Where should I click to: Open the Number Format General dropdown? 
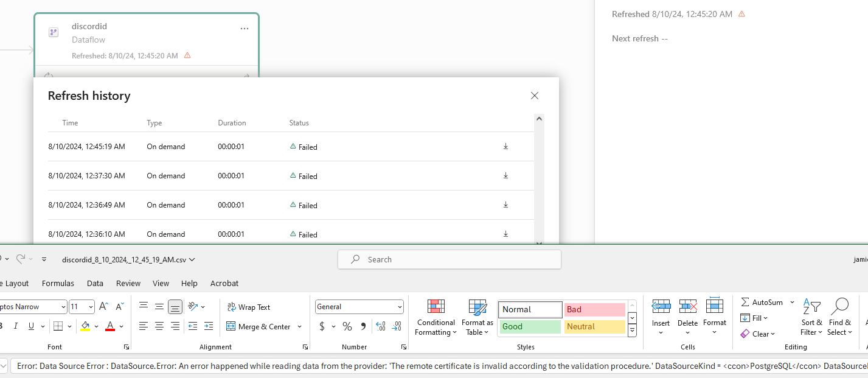click(400, 307)
